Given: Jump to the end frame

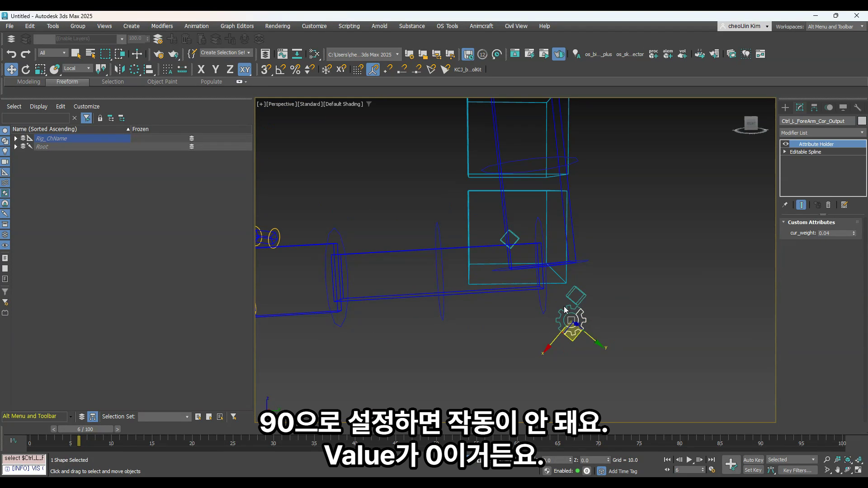Looking at the screenshot, I should point(712,460).
